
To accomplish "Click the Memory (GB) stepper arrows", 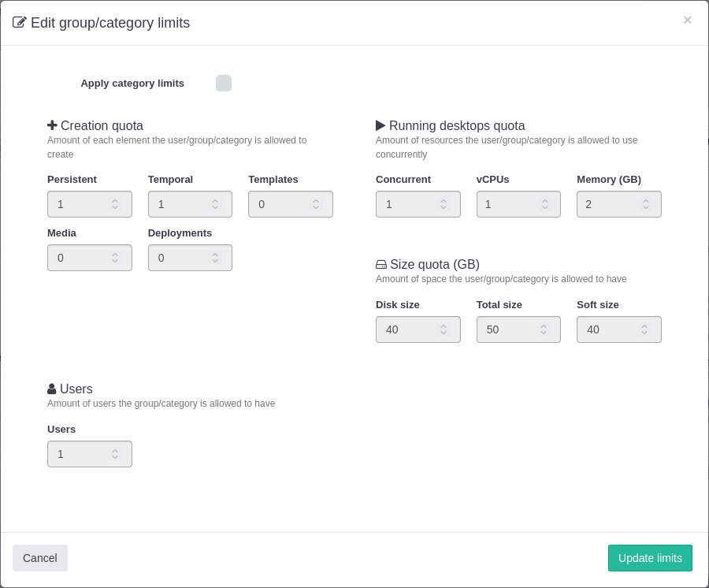I will click(x=645, y=204).
